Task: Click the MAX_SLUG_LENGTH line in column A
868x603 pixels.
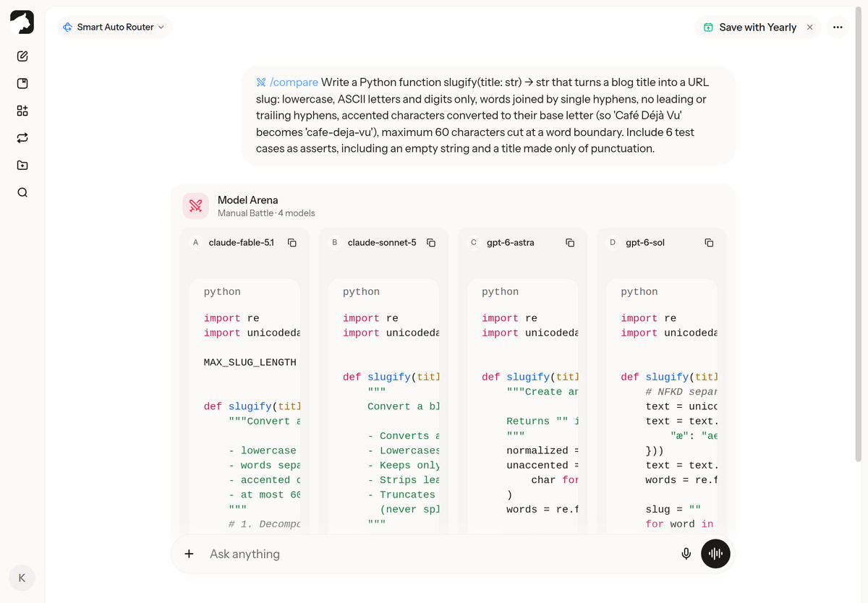Action: click(x=250, y=362)
